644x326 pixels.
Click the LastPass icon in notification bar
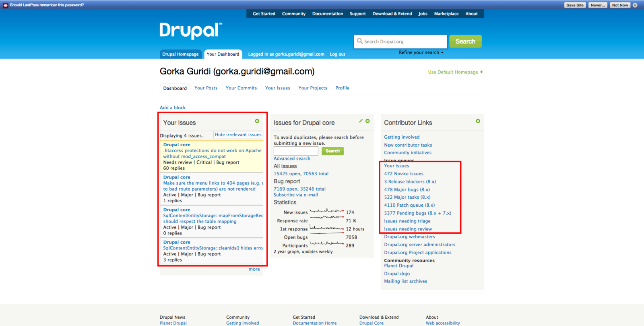click(5, 5)
